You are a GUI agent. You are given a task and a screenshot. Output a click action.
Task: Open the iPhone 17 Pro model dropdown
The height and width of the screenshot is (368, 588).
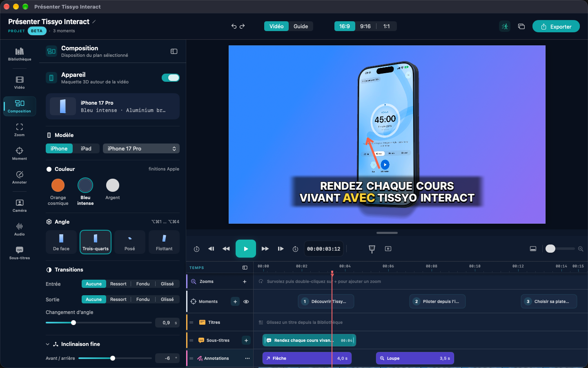[x=141, y=148]
